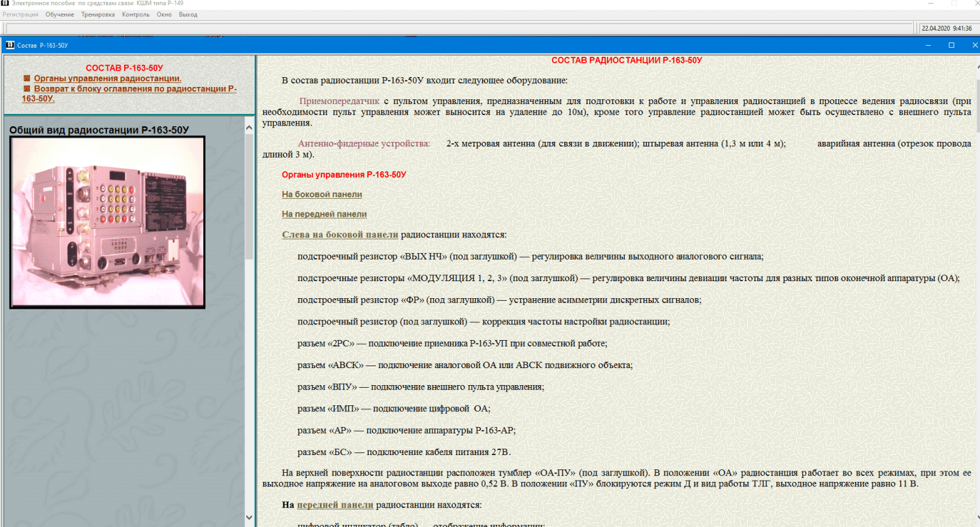The image size is (980, 527).
Task: Open the Тренировка menu
Action: pos(98,14)
